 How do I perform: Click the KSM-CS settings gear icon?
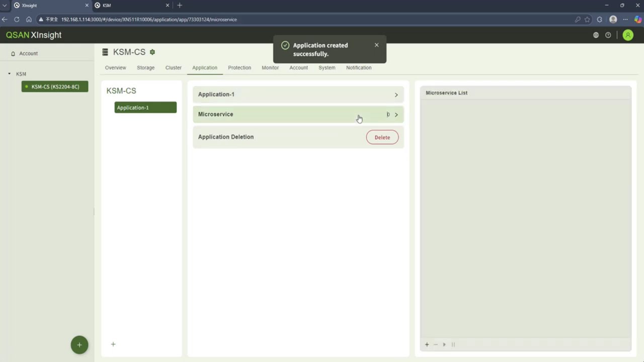pos(152,52)
